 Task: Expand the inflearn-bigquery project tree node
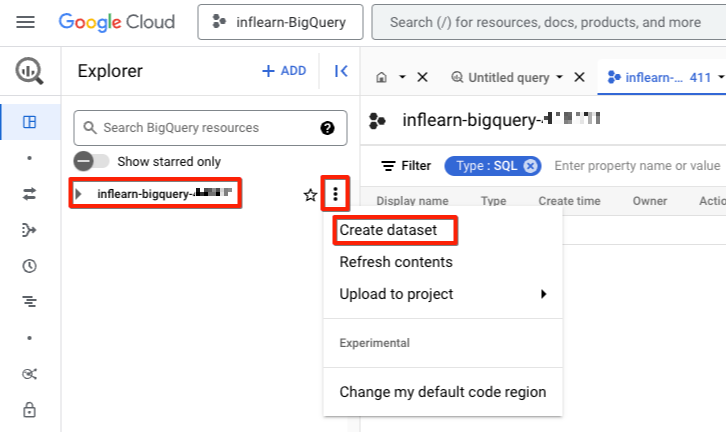79,194
